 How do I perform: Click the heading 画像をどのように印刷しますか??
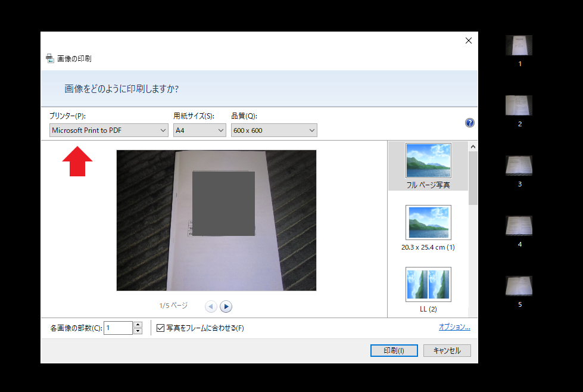121,89
